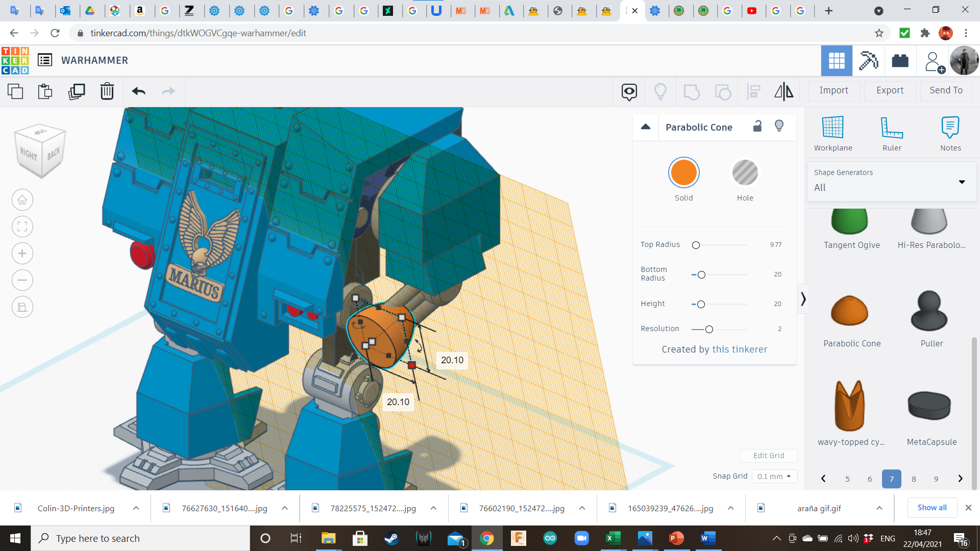
Task: Click the Mirror tool icon
Action: [x=783, y=91]
